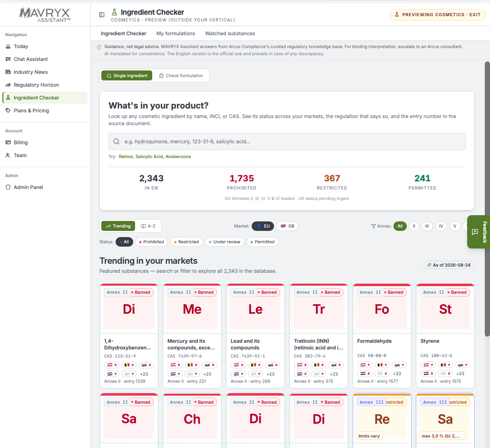The image size is (490, 448).
Task: Filter by Annex III
Action: tap(427, 226)
